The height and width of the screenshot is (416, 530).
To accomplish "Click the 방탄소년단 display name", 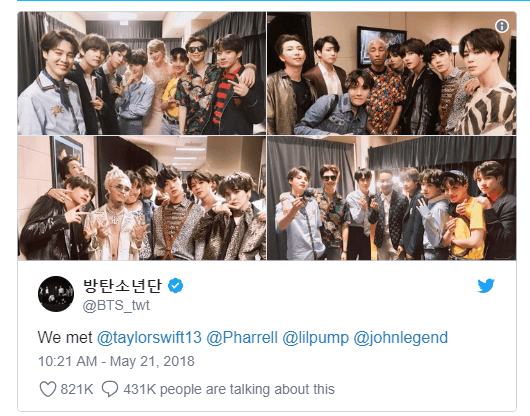I will (x=122, y=286).
